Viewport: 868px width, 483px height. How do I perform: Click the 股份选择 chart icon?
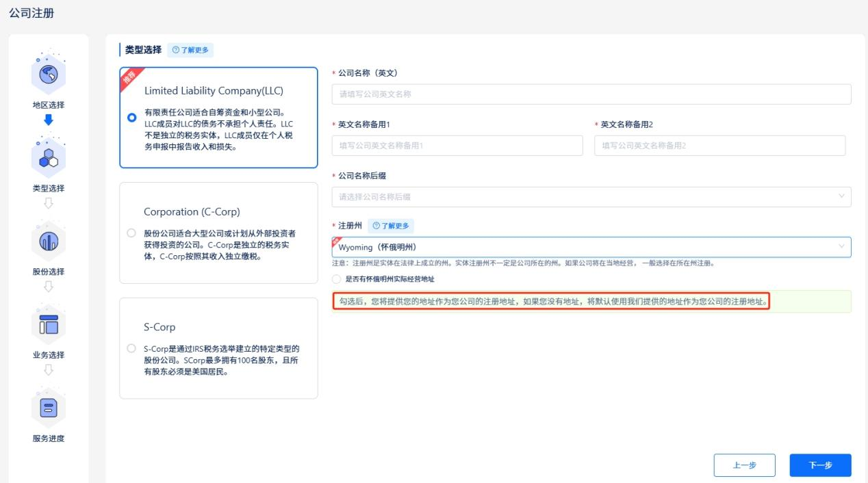tap(48, 241)
